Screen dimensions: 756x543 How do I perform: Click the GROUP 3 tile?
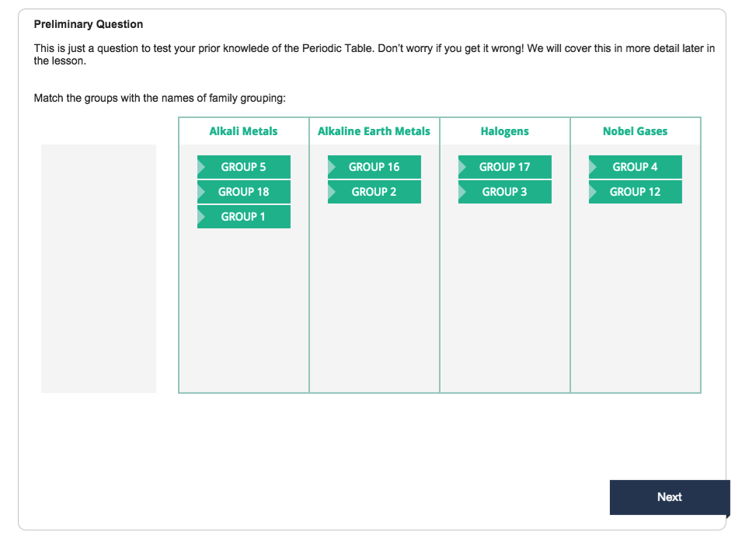pos(505,192)
